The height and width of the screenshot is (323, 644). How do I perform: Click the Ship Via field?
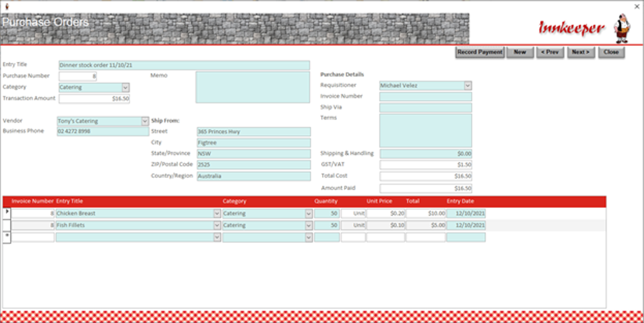pos(426,107)
